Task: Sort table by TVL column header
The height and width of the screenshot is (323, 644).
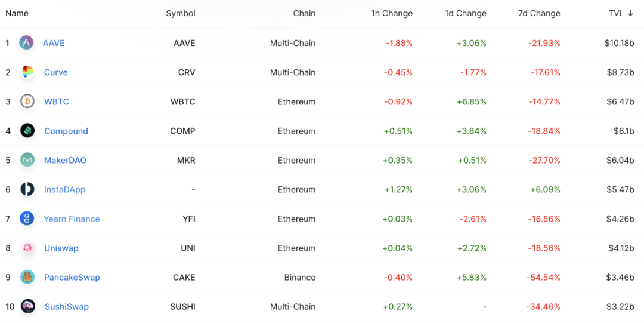Action: tap(621, 13)
